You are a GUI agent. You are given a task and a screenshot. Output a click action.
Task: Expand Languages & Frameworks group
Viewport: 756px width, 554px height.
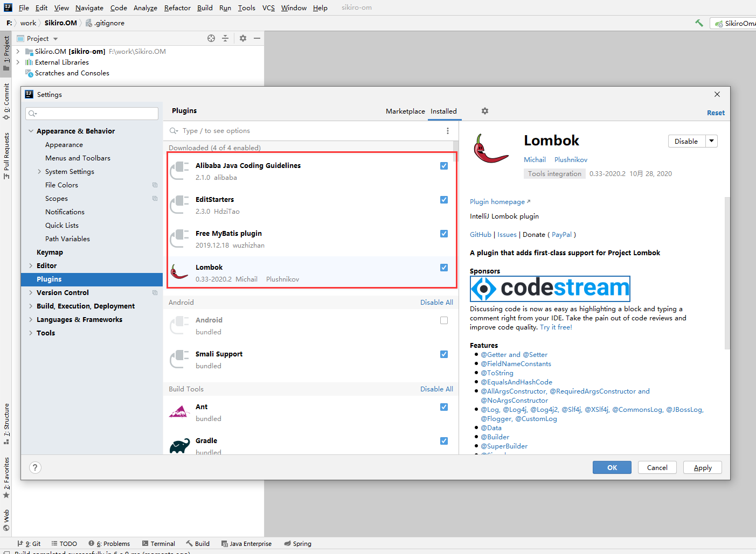point(31,319)
